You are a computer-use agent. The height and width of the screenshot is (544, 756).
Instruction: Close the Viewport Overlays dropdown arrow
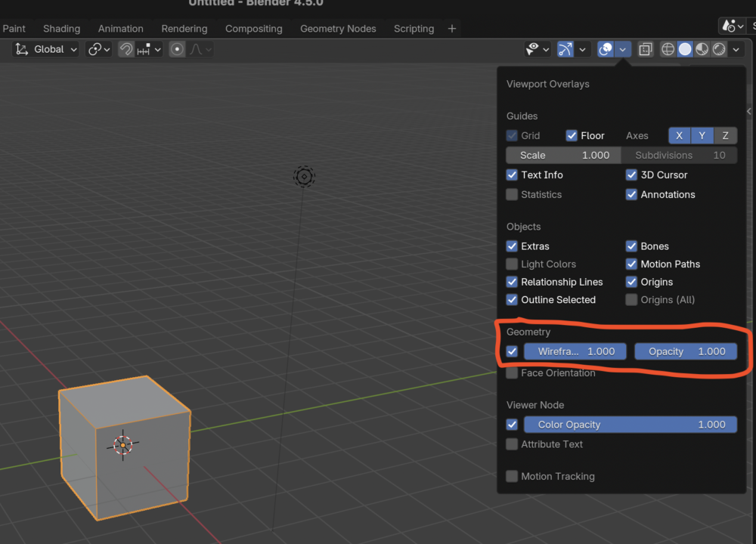[622, 49]
